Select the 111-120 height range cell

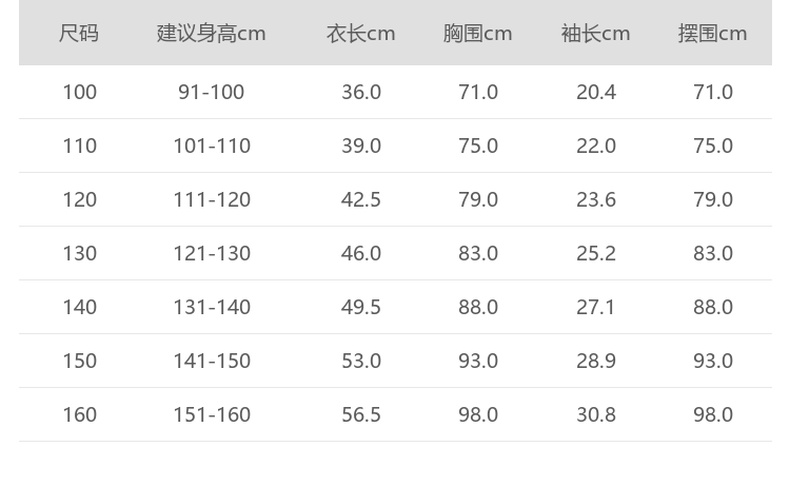pyautogui.click(x=211, y=200)
